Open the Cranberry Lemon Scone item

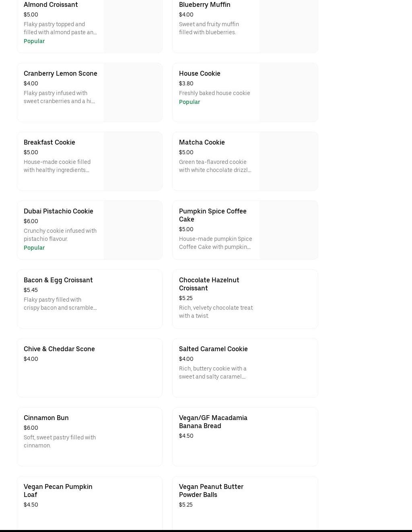[x=60, y=73]
